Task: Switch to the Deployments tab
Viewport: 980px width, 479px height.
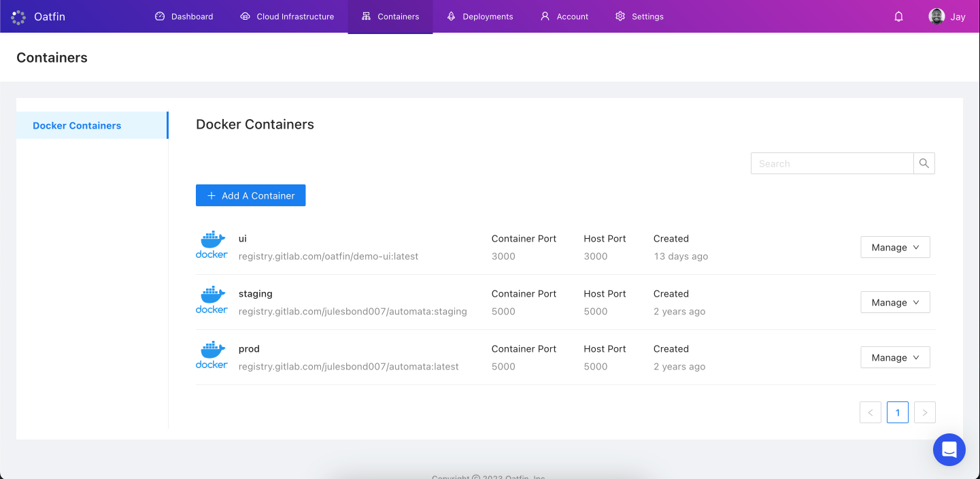Action: coord(480,16)
